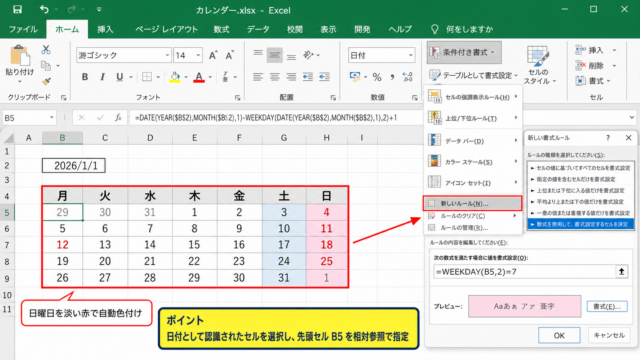Image resolution: width=640 pixels, height=360 pixels.
Task: Open the 条件付き書式 dropdown button
Action: pos(464,52)
